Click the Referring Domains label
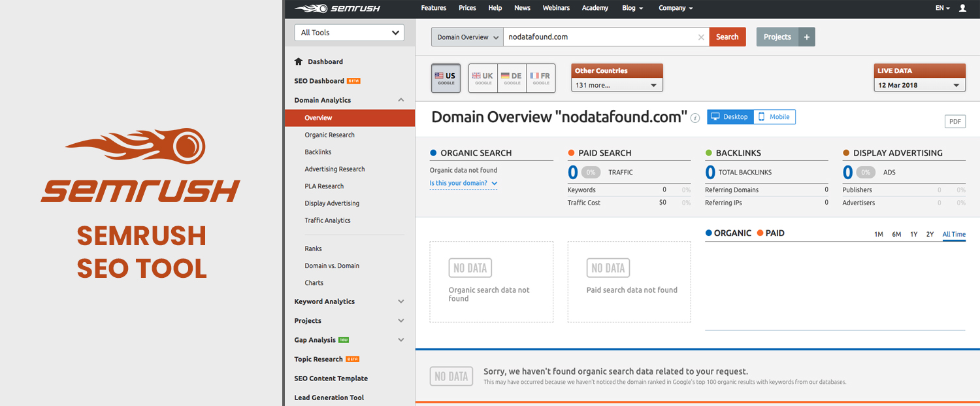This screenshot has width=980, height=406. click(x=732, y=190)
